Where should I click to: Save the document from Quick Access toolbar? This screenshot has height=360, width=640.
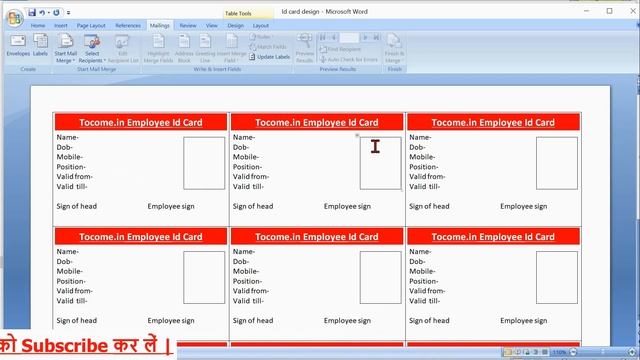click(32, 12)
